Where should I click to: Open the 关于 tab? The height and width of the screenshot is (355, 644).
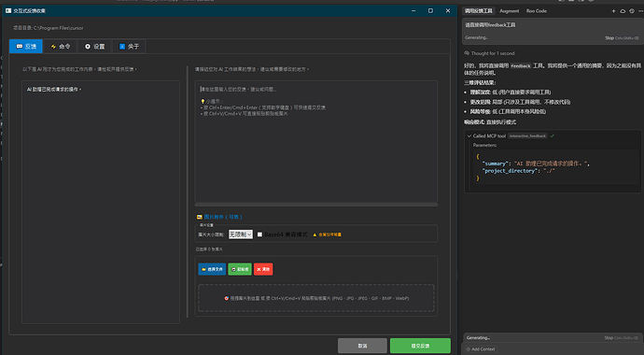point(129,47)
